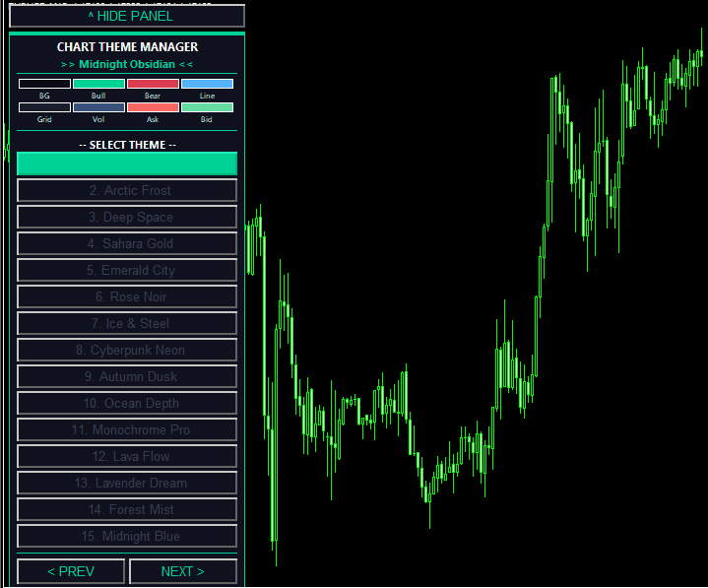Click the Bull color swatch

98,84
